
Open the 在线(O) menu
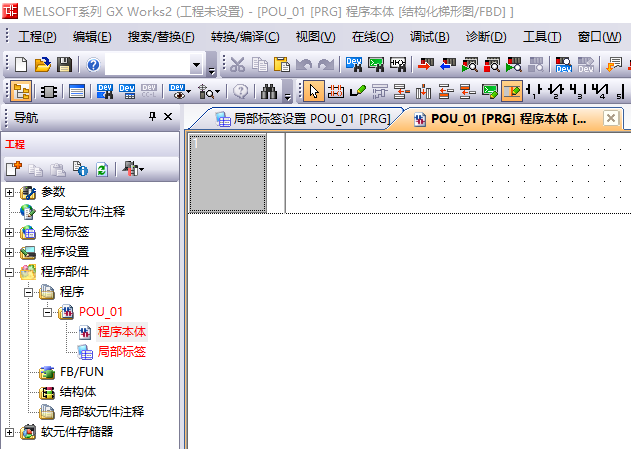[x=372, y=37]
